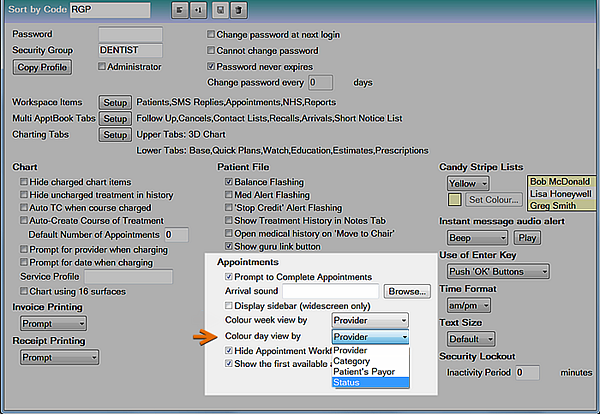
Task: Collapse the Colour day view by dropdown
Action: [370, 337]
